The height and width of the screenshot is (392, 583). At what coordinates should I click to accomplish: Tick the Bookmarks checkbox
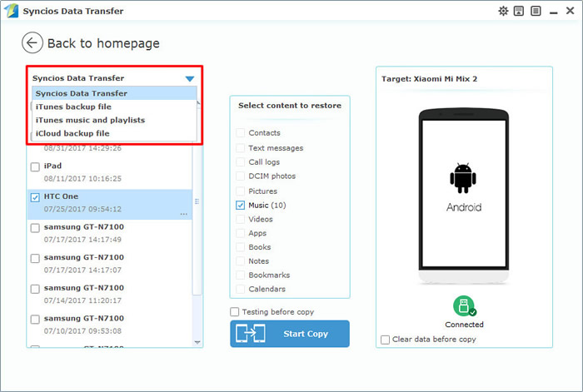coord(240,275)
